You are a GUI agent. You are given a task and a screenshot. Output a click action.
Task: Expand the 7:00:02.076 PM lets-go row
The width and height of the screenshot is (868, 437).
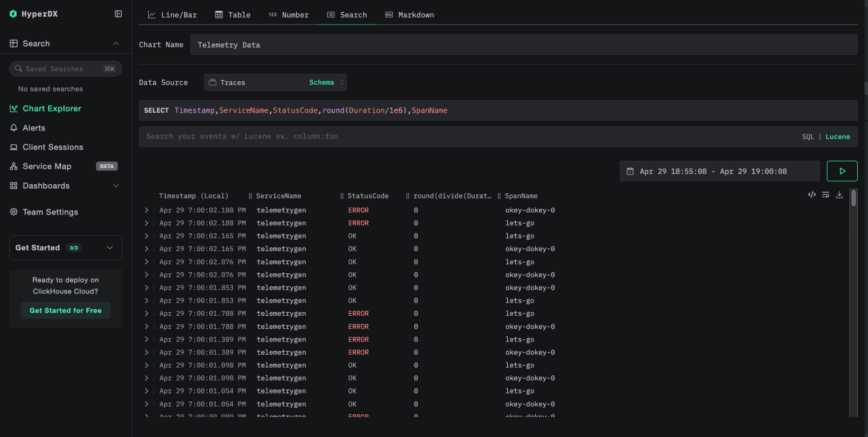pyautogui.click(x=146, y=262)
